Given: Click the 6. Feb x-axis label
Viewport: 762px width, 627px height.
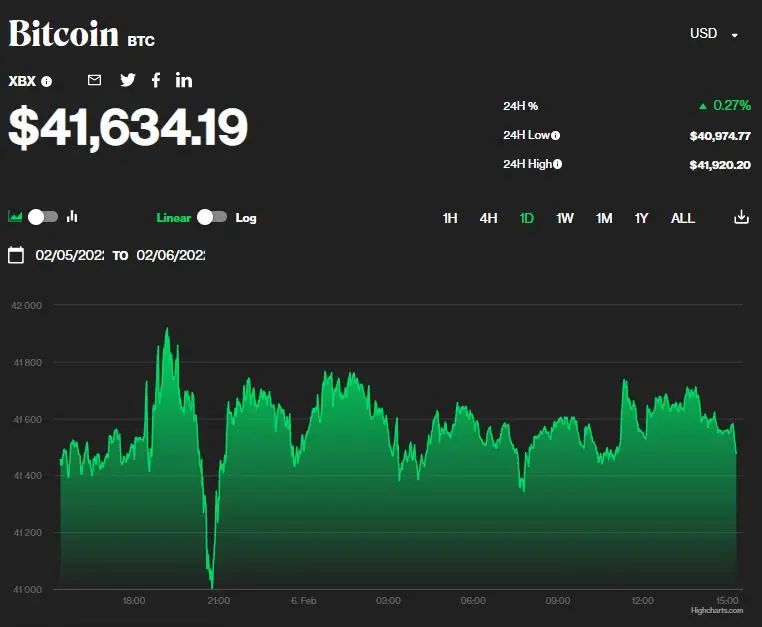Looking at the screenshot, I should tap(304, 601).
